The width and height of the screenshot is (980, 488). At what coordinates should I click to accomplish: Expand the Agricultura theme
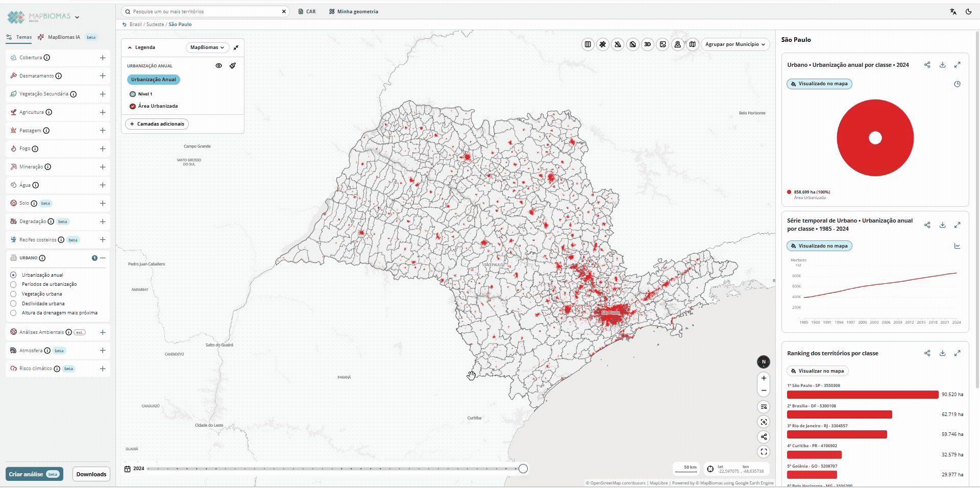103,112
